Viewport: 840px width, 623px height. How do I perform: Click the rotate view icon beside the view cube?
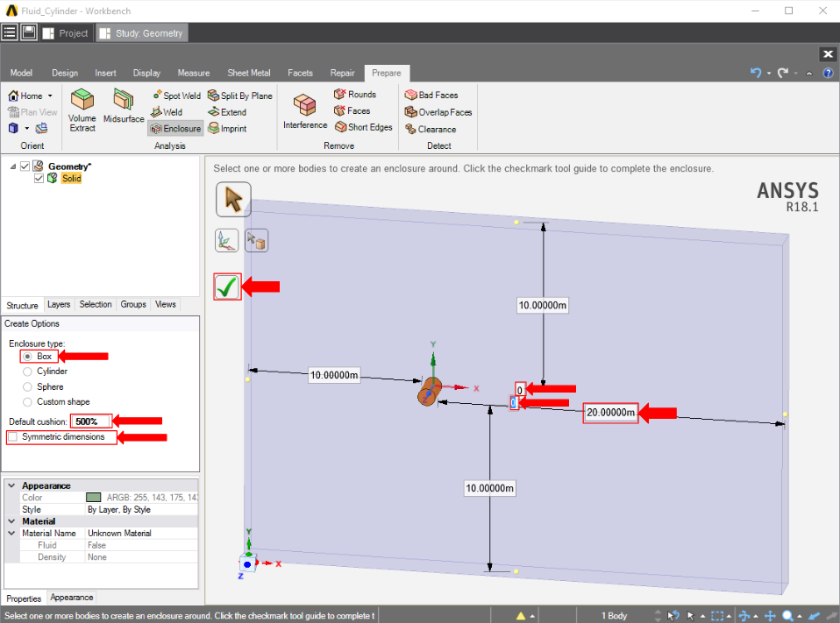(x=41, y=128)
